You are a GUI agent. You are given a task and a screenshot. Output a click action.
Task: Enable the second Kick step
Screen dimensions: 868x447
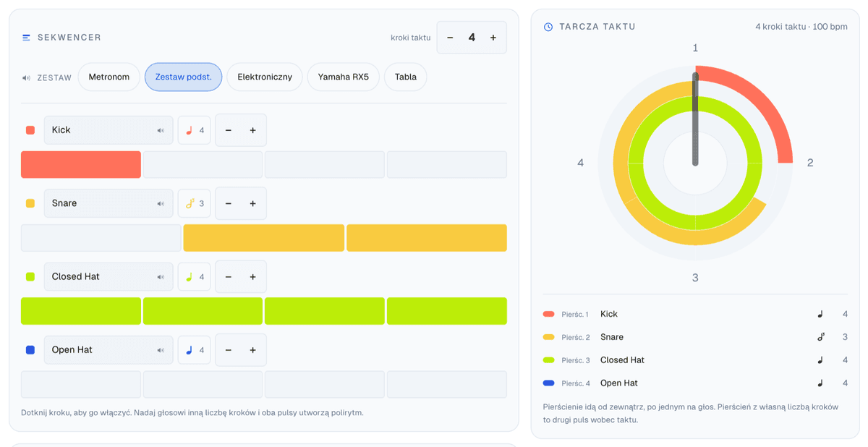203,164
